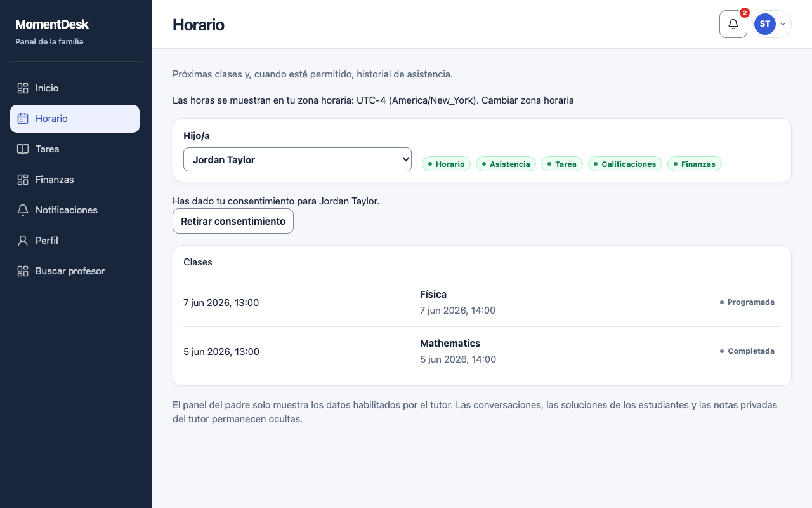Click the MomentDesk logo text

coord(52,24)
